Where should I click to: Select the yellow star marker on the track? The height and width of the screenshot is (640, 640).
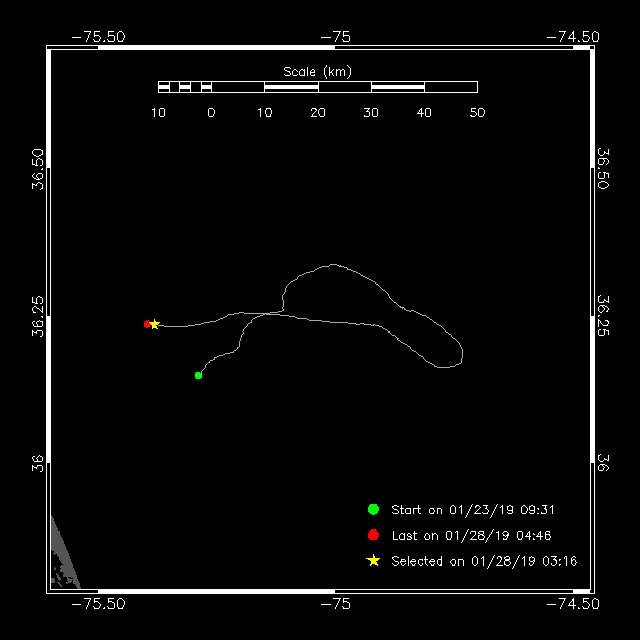coord(155,324)
